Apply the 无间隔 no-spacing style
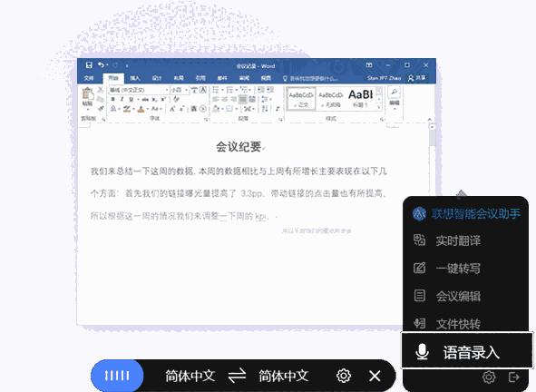536x392 pixels. 331,98
